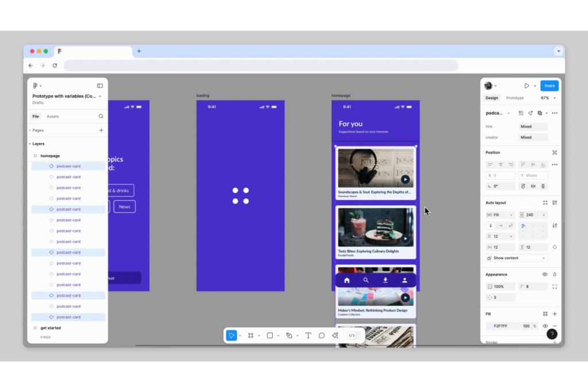Open a new browser tab
Viewport: 588px width, 392px height.
click(139, 51)
